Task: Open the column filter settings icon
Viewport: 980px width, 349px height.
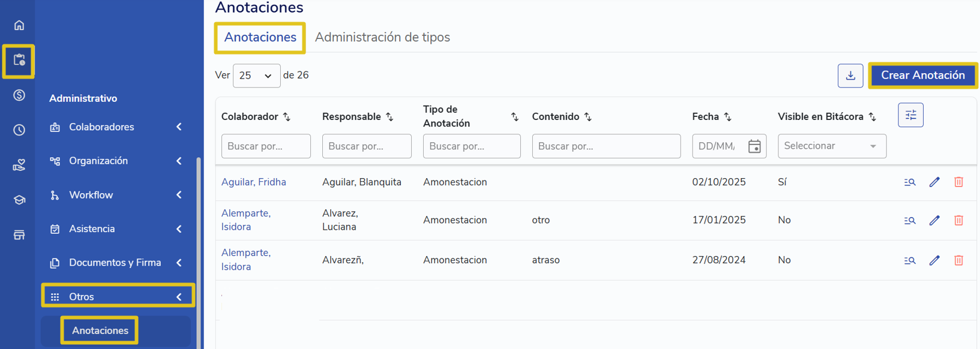Action: click(x=910, y=115)
